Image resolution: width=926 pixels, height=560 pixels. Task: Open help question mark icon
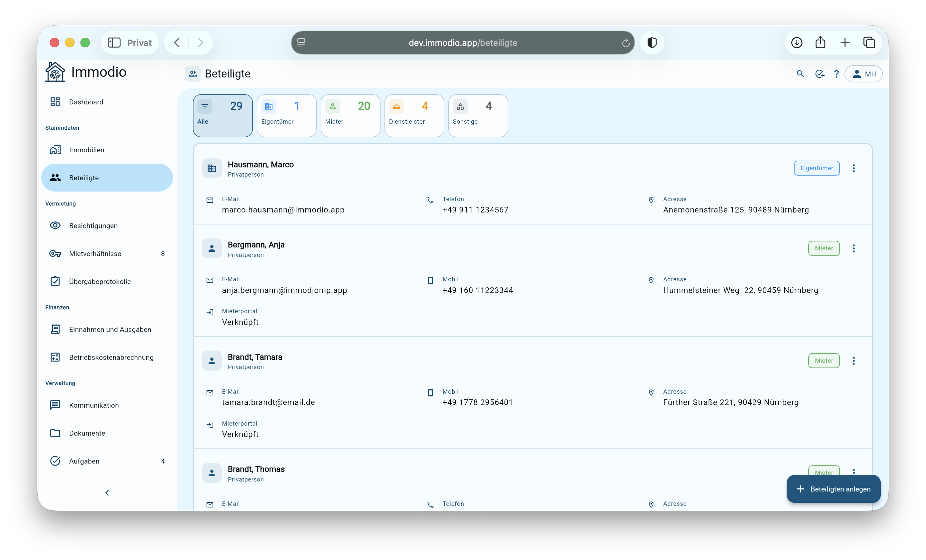tap(837, 74)
